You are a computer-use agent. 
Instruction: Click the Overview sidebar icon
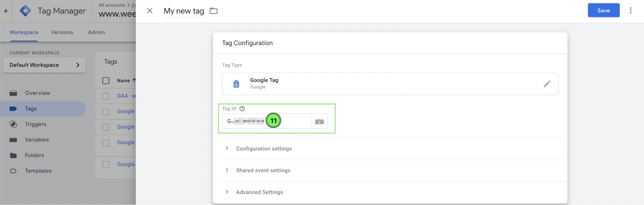pyautogui.click(x=14, y=93)
